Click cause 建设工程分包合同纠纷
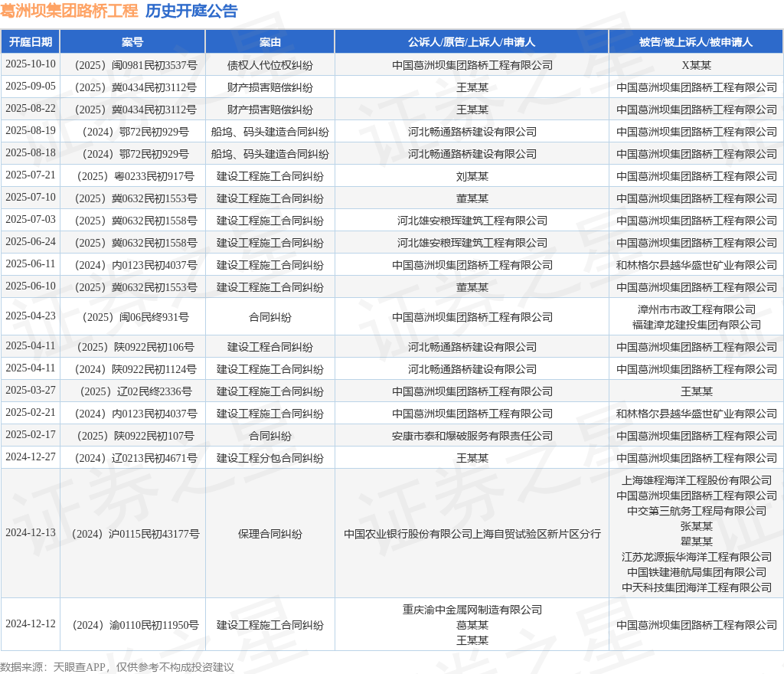Image resolution: width=784 pixels, height=674 pixels. [270, 459]
